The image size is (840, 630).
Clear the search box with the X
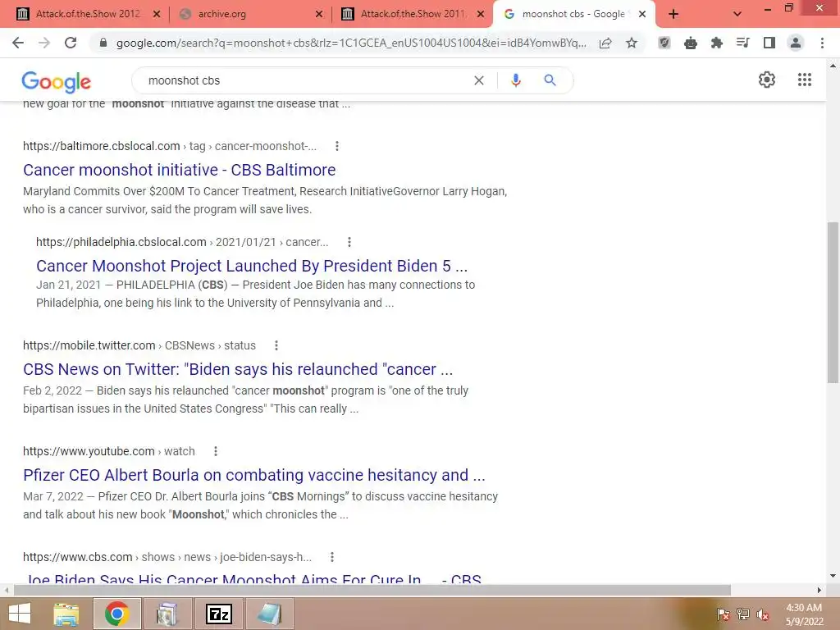(x=479, y=80)
